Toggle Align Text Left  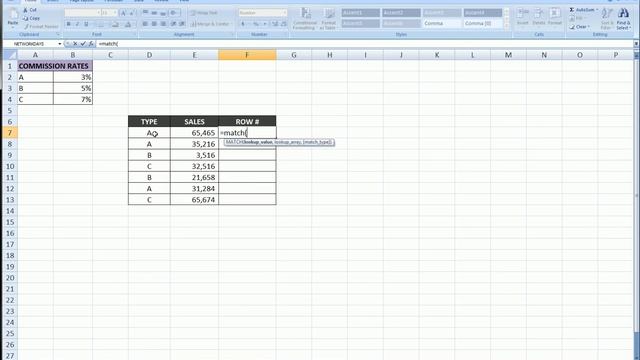(145, 24)
